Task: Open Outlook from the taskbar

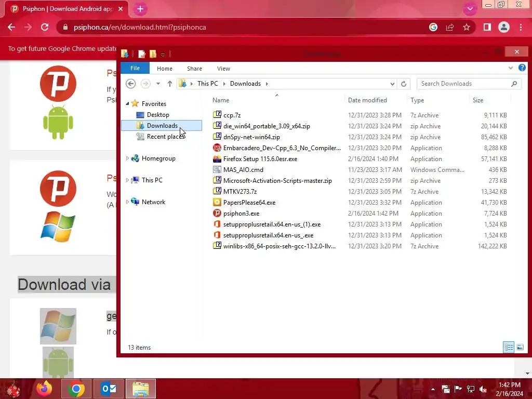Action: (109, 389)
